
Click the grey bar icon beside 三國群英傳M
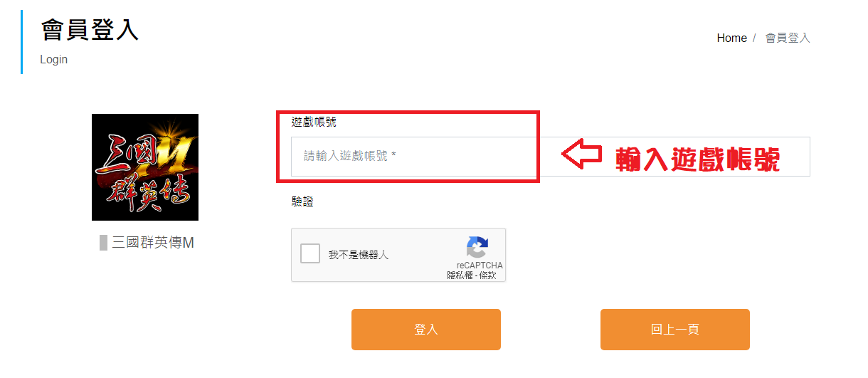coord(104,243)
